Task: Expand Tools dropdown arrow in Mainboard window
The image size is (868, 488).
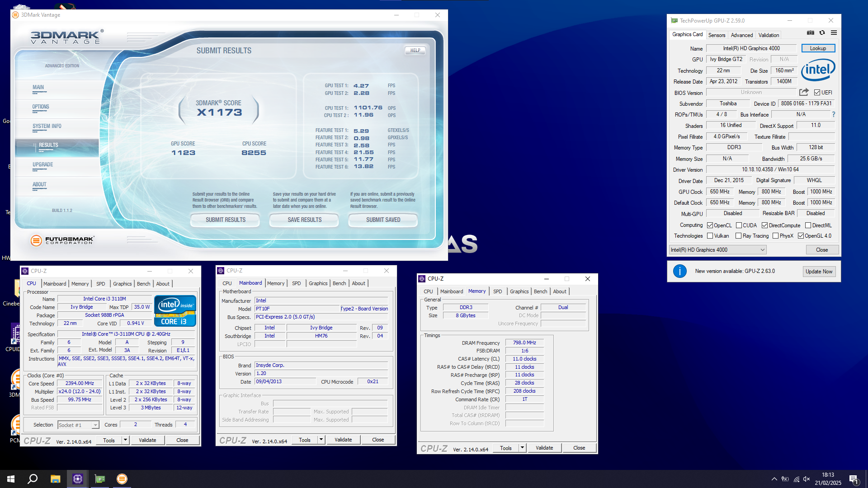Action: 321,440
